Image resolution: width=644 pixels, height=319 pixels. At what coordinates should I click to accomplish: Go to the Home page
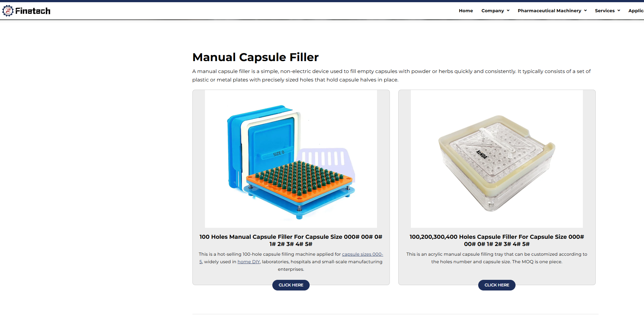pos(466,11)
